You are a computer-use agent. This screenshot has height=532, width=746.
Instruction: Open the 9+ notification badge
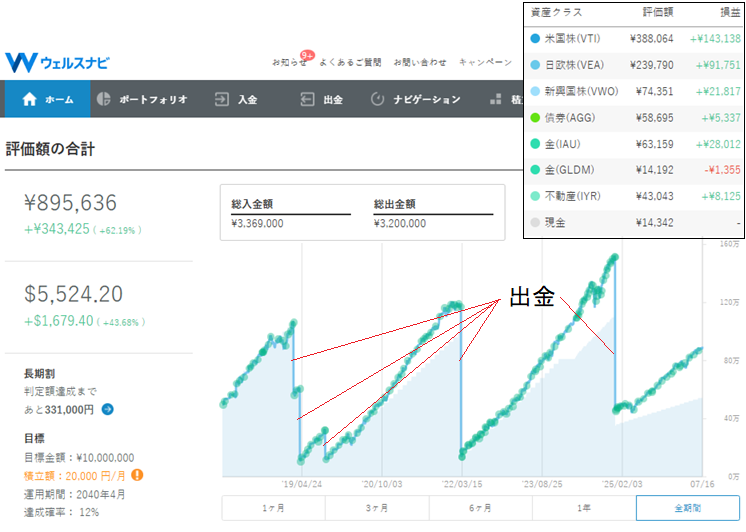coord(307,56)
